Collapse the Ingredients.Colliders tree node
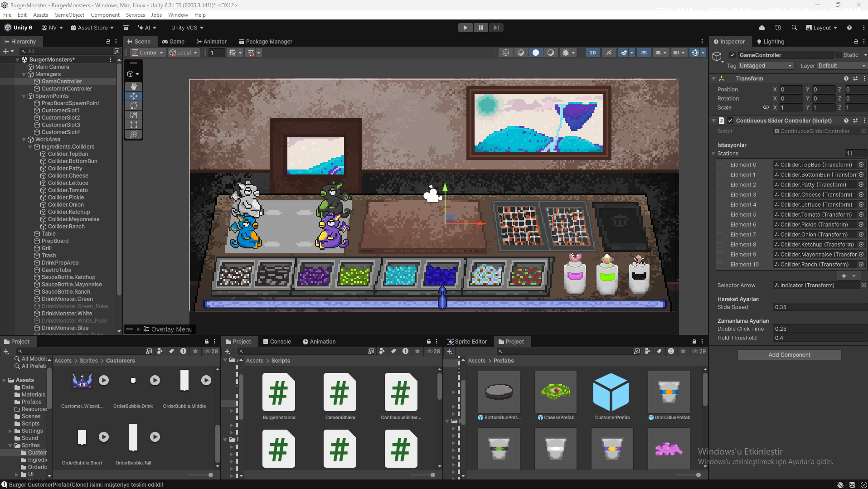This screenshot has height=489, width=868. point(30,147)
